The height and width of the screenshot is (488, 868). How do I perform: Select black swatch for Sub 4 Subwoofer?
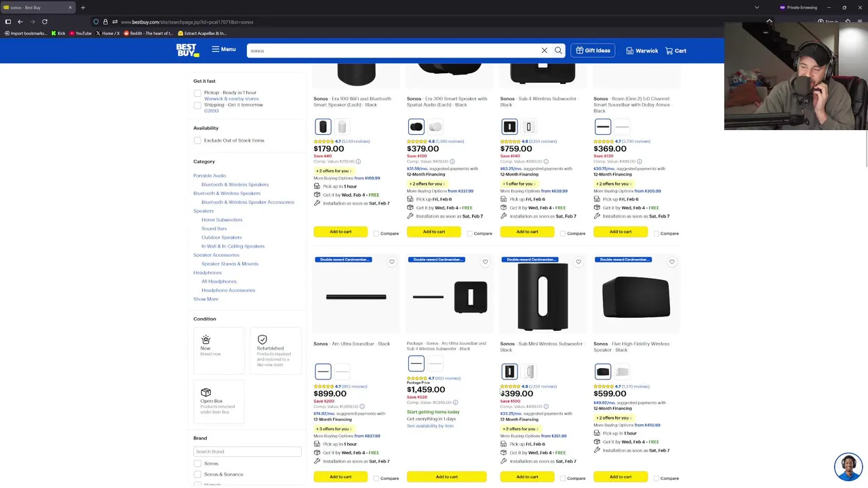coord(509,127)
